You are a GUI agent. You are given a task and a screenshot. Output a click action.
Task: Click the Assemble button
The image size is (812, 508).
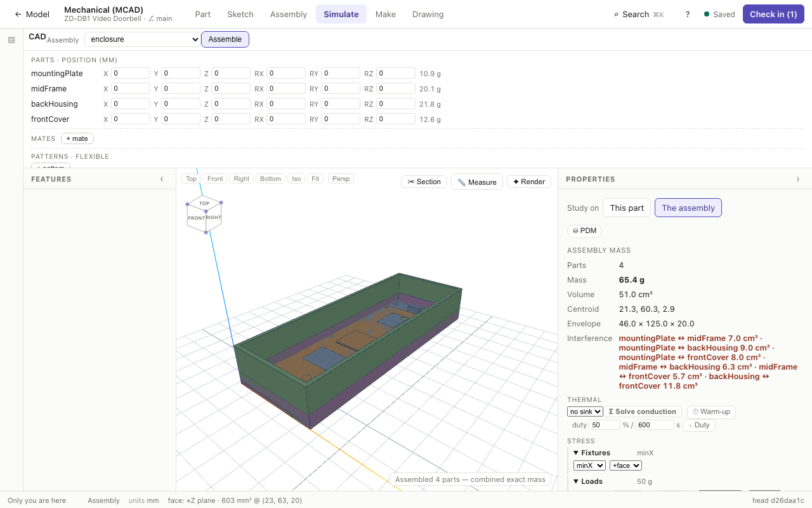pos(225,39)
